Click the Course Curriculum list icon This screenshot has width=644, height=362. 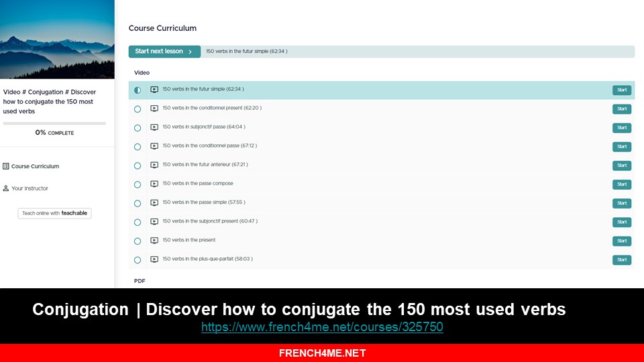(x=6, y=166)
